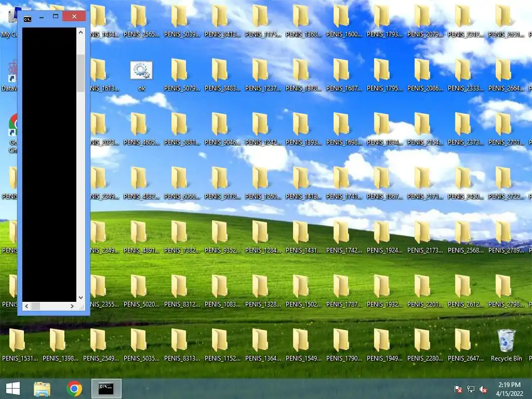Click the console horizontal scrollbar thumb

coord(36,306)
